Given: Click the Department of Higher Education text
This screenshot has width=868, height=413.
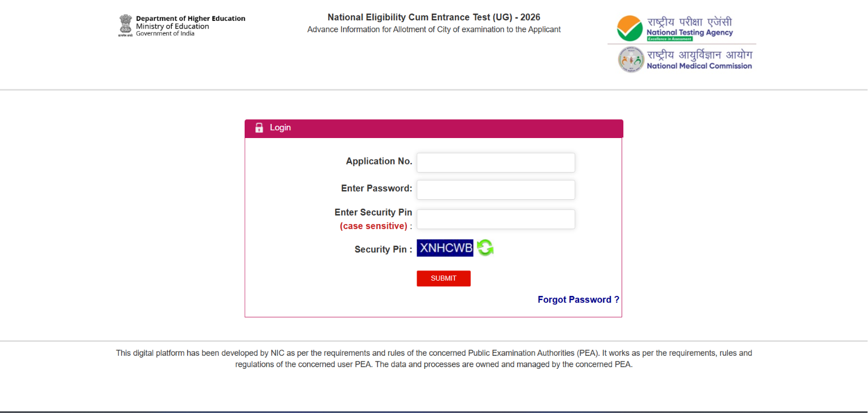Looking at the screenshot, I should [x=190, y=19].
